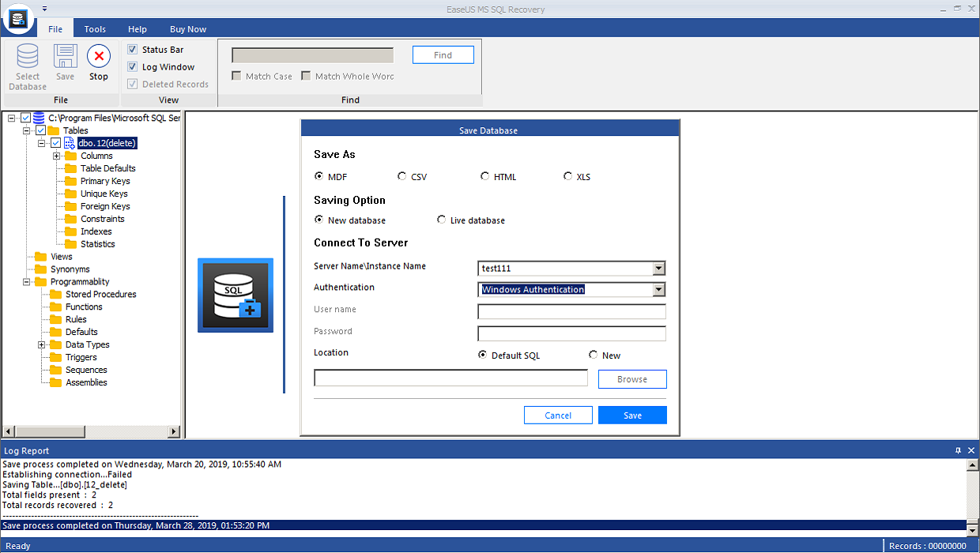This screenshot has height=553, width=980.
Task: Select the XLS save format
Action: (x=567, y=176)
